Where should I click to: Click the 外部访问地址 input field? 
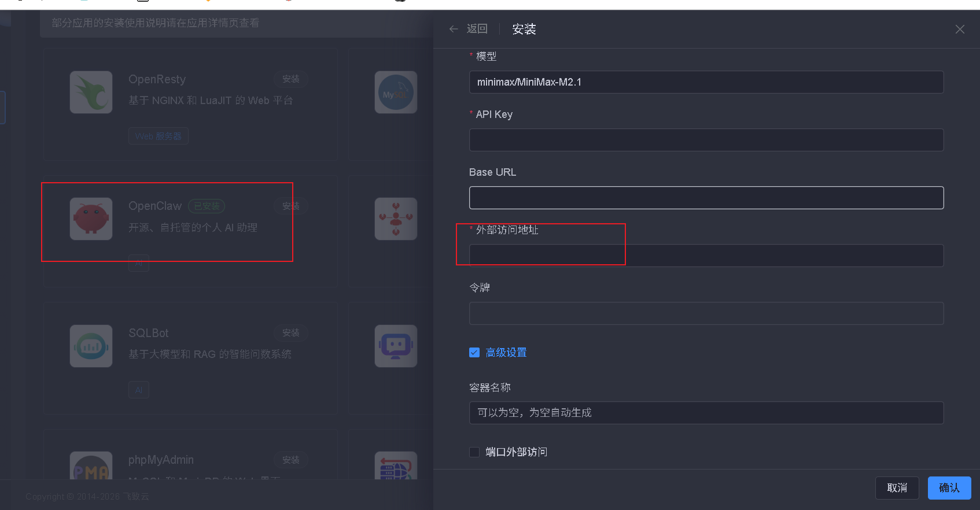click(x=706, y=256)
